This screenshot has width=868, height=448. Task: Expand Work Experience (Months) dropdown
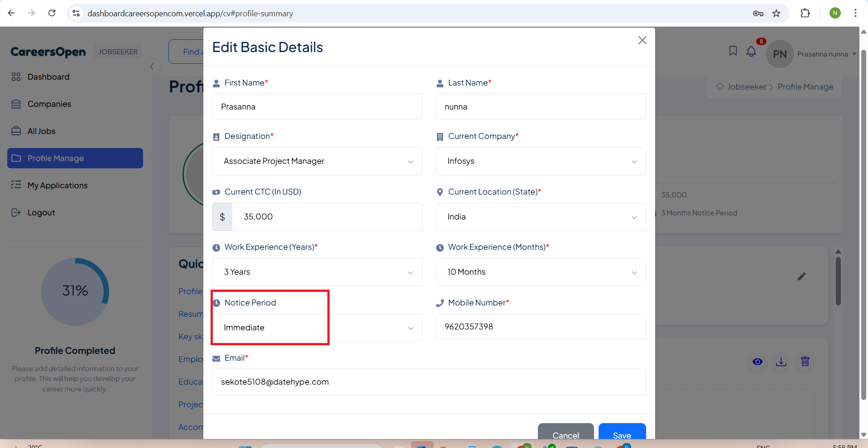pyautogui.click(x=541, y=272)
